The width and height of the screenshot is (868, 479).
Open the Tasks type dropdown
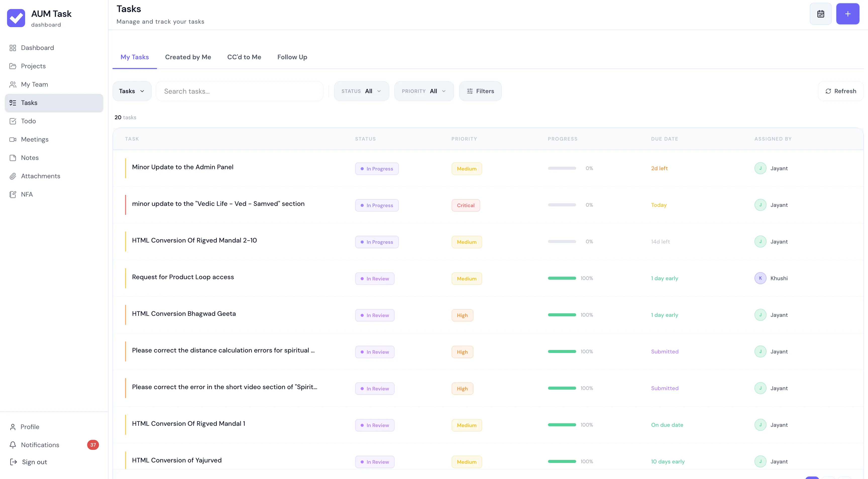pos(132,91)
